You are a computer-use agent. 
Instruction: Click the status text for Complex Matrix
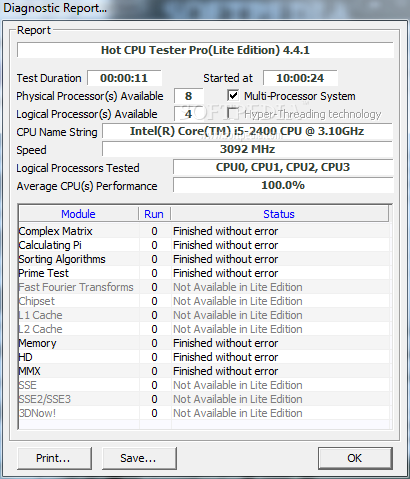pyautogui.click(x=226, y=231)
